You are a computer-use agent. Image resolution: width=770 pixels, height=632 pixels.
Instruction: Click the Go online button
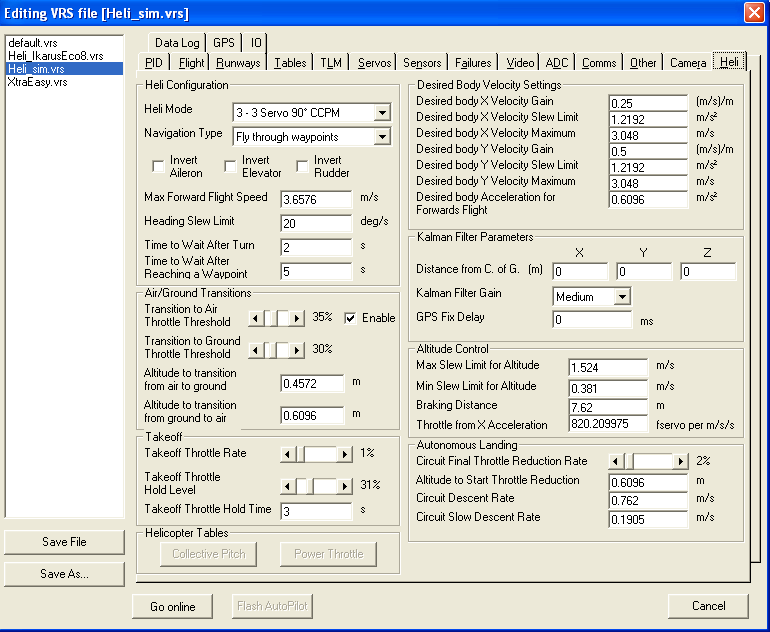pos(172,606)
